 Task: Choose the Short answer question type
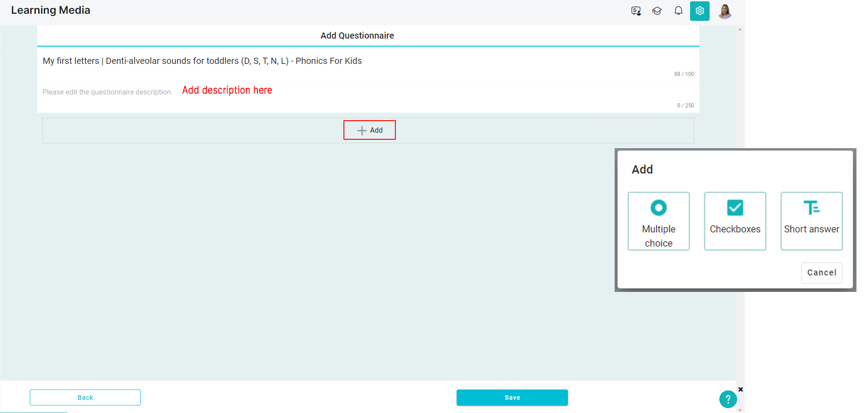811,221
